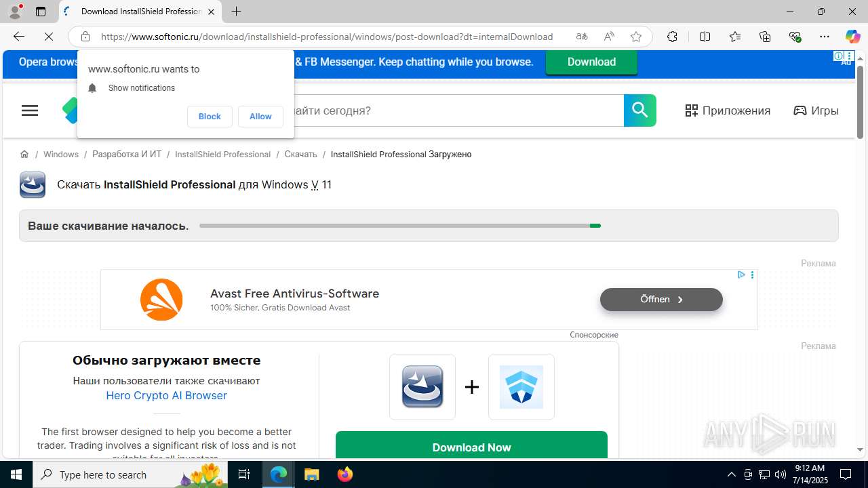Block softonic notifications
Image resolution: width=868 pixels, height=488 pixels.
click(x=210, y=117)
